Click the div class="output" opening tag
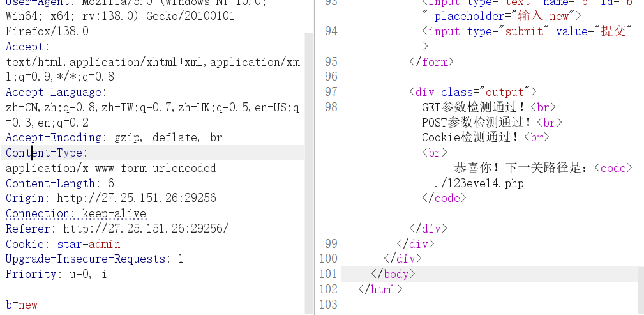Screen dimensions: 644x315 (x=472, y=91)
